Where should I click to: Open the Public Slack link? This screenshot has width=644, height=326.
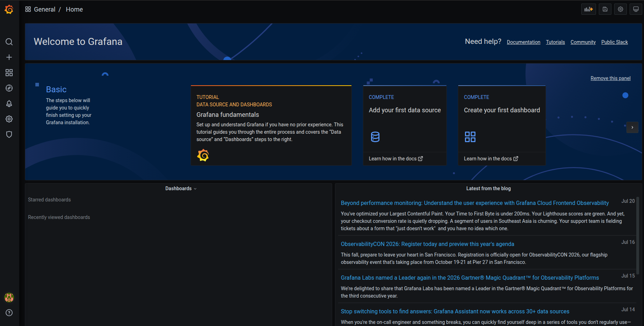pyautogui.click(x=615, y=42)
